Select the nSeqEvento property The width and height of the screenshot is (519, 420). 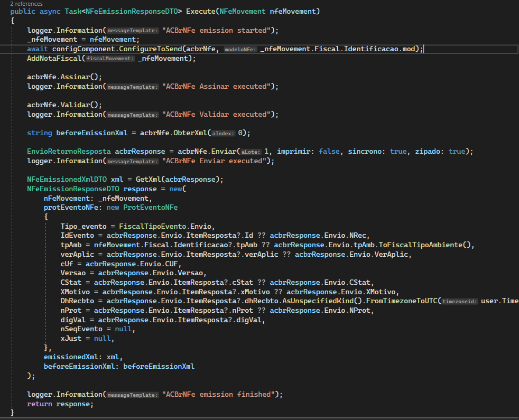81,329
